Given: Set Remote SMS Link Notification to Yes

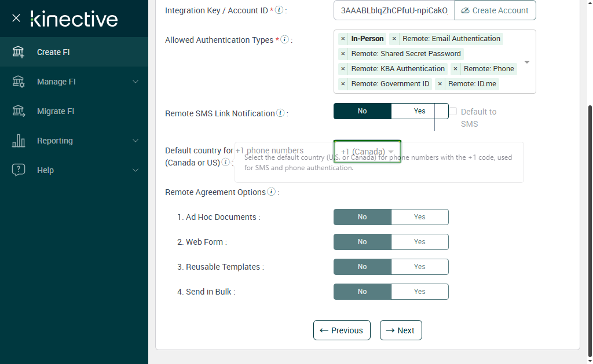Looking at the screenshot, I should point(419,111).
